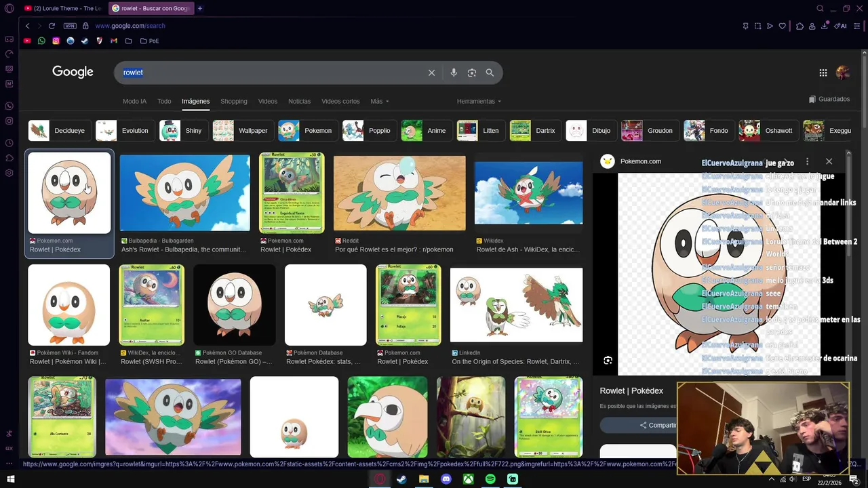Click the rowlet search input field
This screenshot has width=868, height=488.
(x=271, y=73)
